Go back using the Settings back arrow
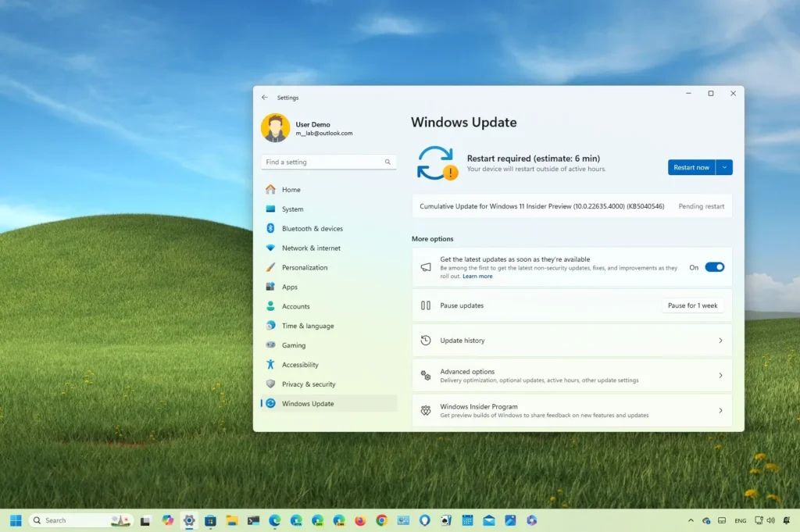The width and height of the screenshot is (800, 532). tap(264, 98)
